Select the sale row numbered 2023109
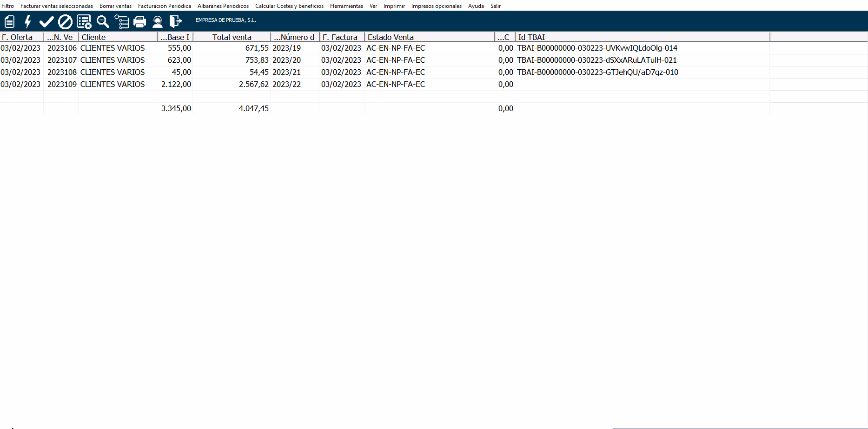Screen dimensions: 868x429 (x=62, y=84)
